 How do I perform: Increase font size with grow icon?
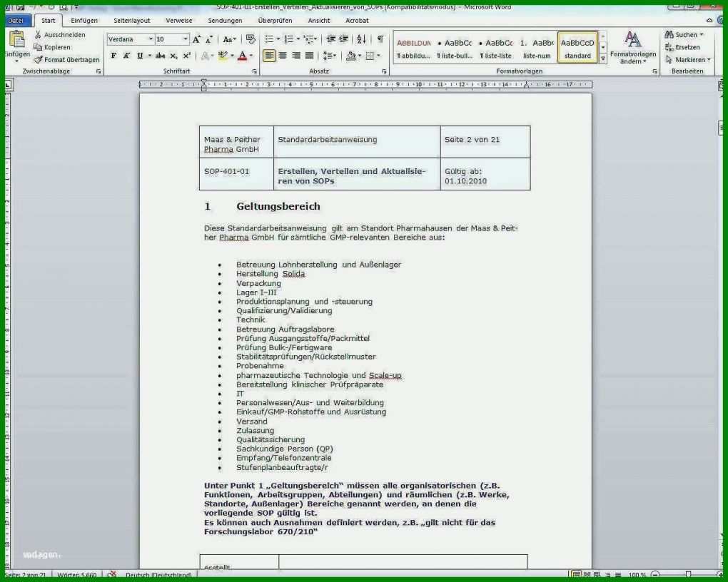pos(197,39)
